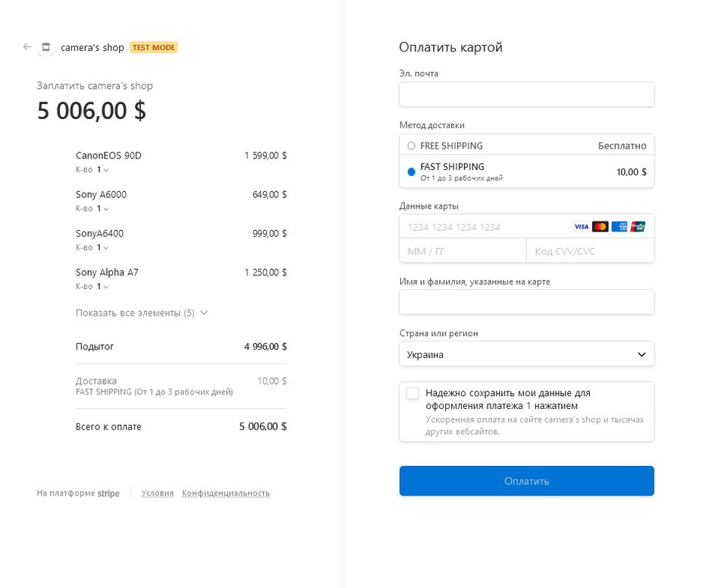Open the Условия link
Viewport: 709px width, 588px height.
158,493
